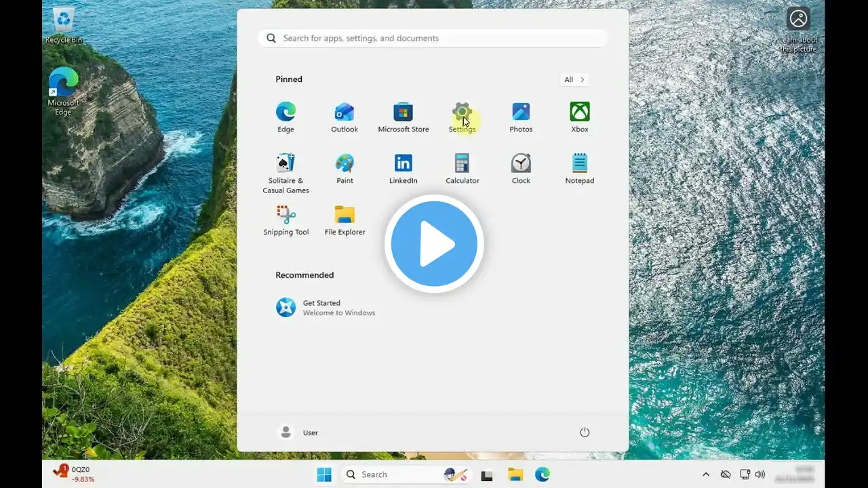Click the video play button overlay

click(x=434, y=244)
